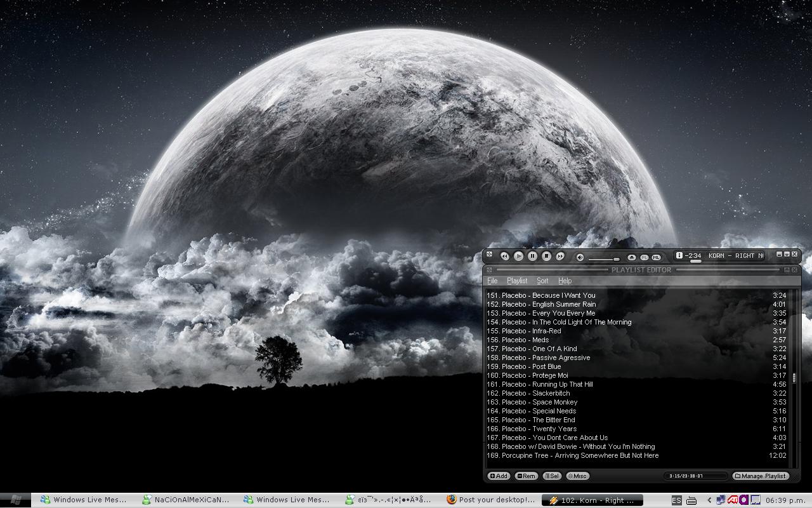The image size is (812, 508).
Task: Select track 157 Placebo - One Of A Kind
Action: click(x=636, y=349)
